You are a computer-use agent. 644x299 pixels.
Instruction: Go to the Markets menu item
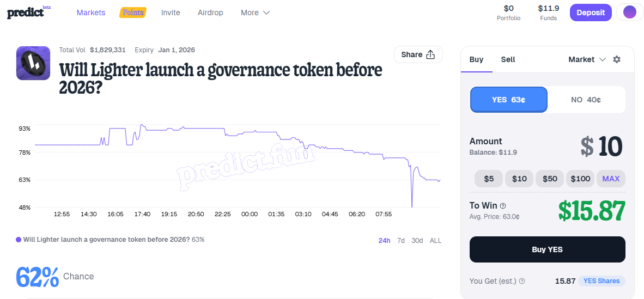click(x=91, y=13)
